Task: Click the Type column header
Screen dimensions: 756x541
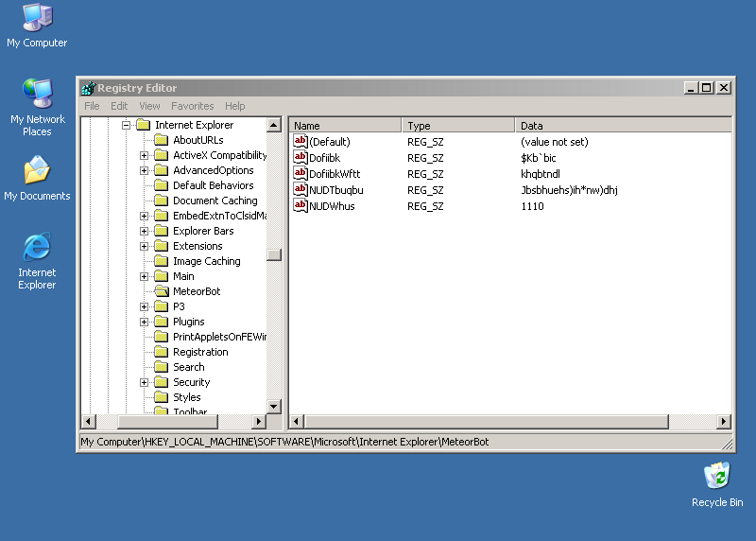Action: [458, 126]
